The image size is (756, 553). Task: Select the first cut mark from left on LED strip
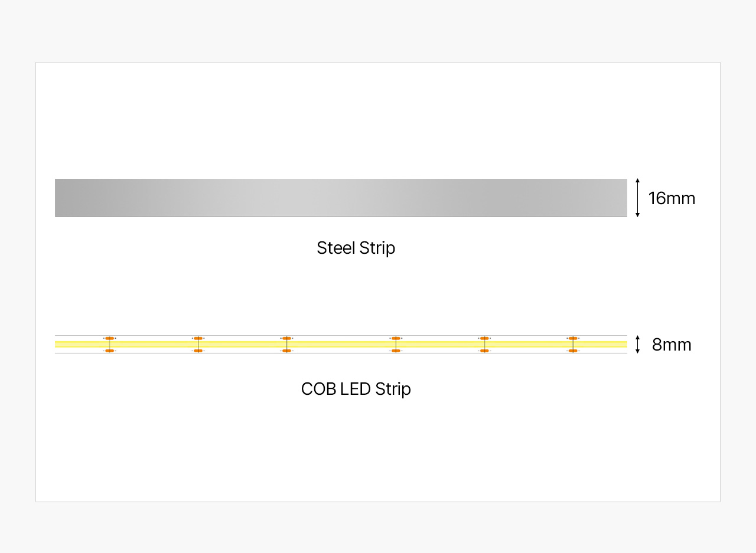109,344
